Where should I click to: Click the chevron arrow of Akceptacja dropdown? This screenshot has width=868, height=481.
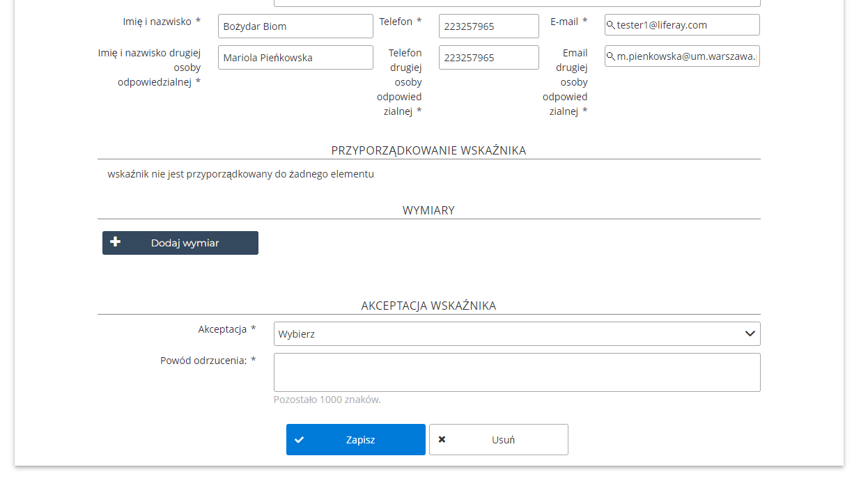[750, 333]
